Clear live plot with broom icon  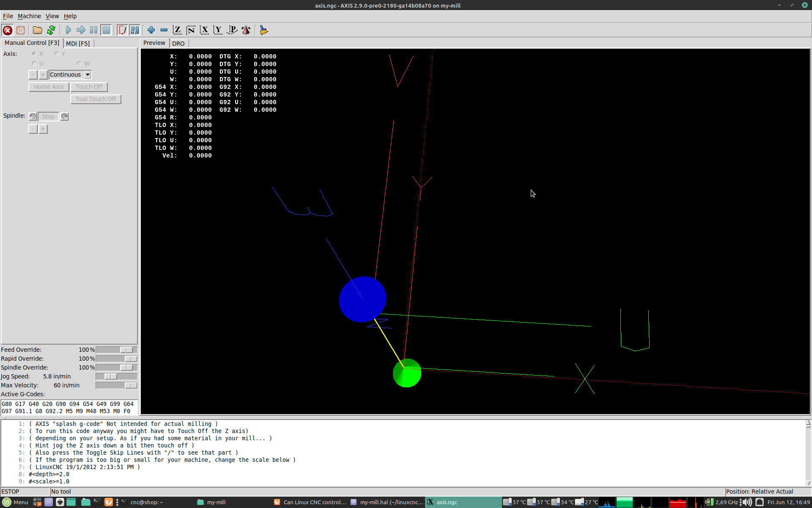click(x=264, y=30)
